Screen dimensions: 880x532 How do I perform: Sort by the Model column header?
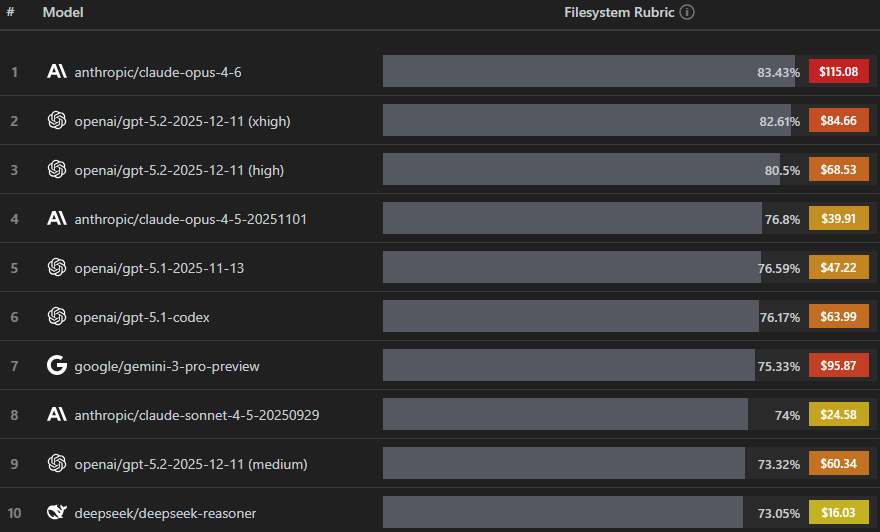(63, 13)
